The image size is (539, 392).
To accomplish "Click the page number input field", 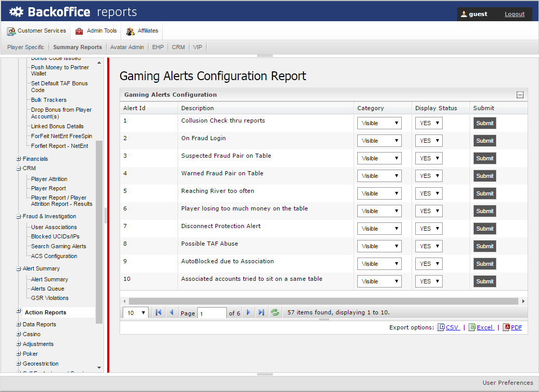I will (x=212, y=313).
